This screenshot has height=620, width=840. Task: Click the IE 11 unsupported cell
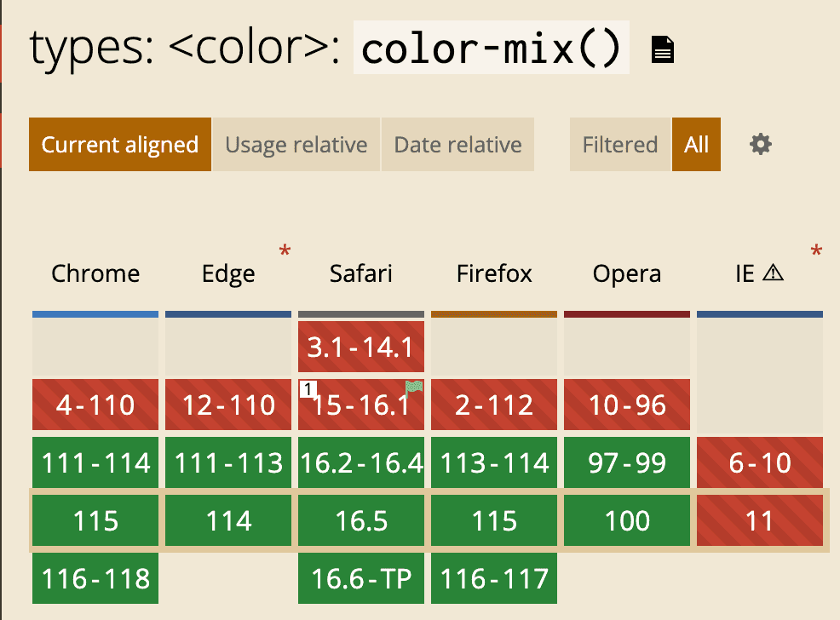point(760,520)
